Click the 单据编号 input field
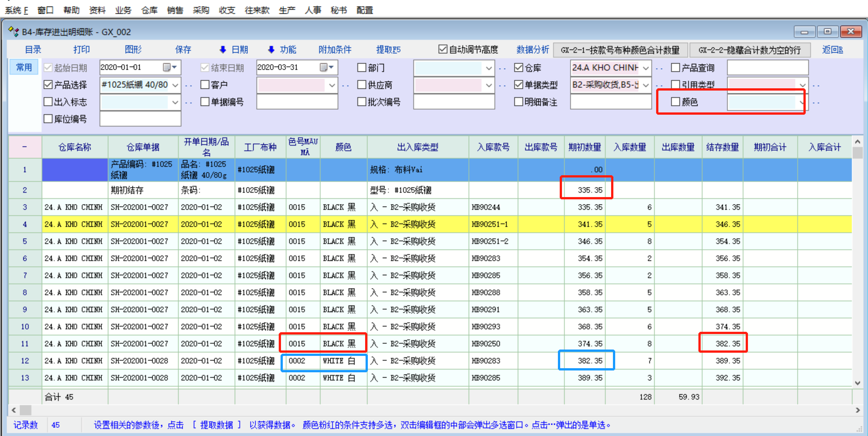The width and height of the screenshot is (868, 436). [297, 102]
